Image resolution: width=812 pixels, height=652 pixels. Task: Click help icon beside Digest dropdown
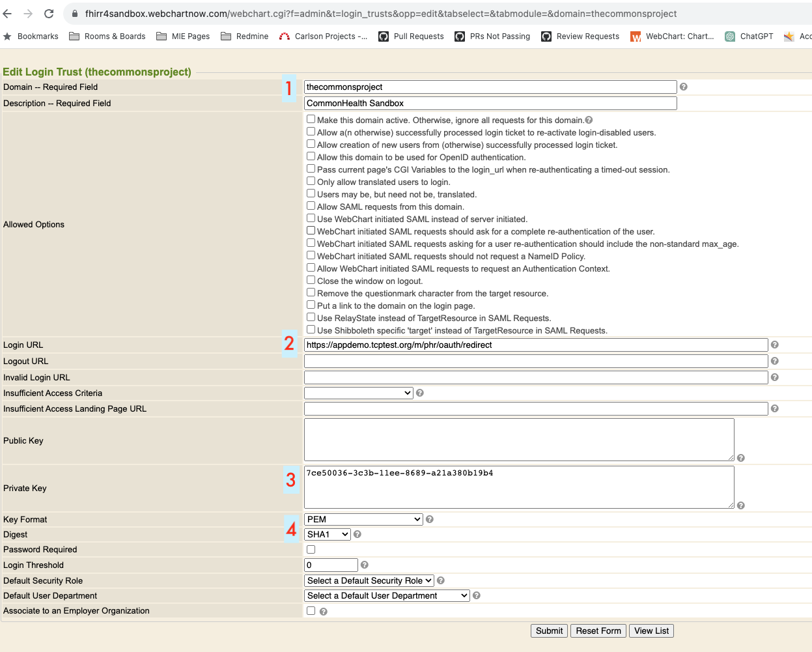click(357, 534)
